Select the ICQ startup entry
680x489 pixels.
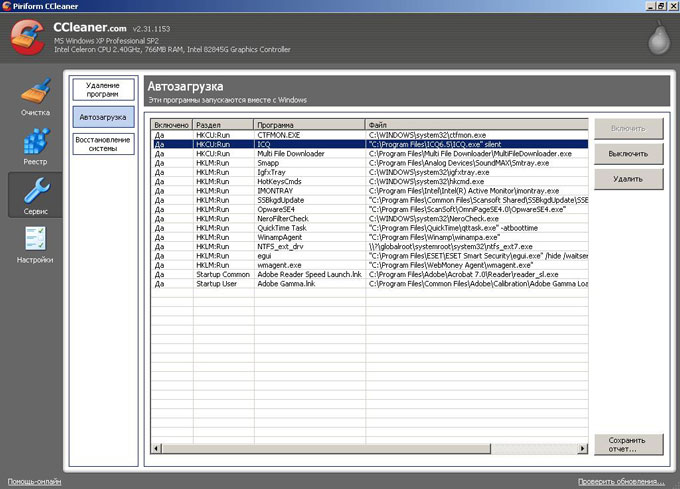pos(369,144)
